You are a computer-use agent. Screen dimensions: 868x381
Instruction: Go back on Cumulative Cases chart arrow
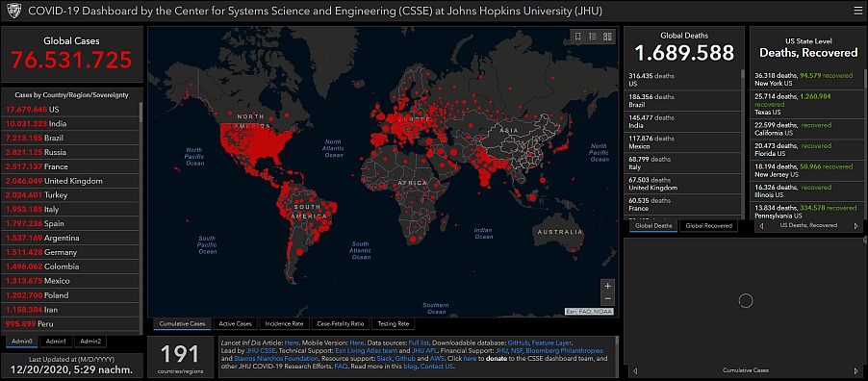[x=635, y=370]
